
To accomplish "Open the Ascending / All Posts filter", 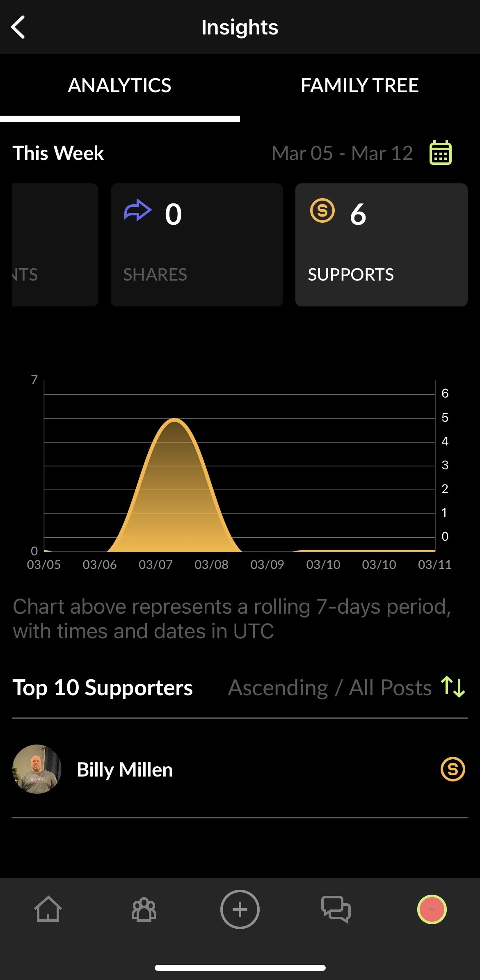I will [x=329, y=688].
